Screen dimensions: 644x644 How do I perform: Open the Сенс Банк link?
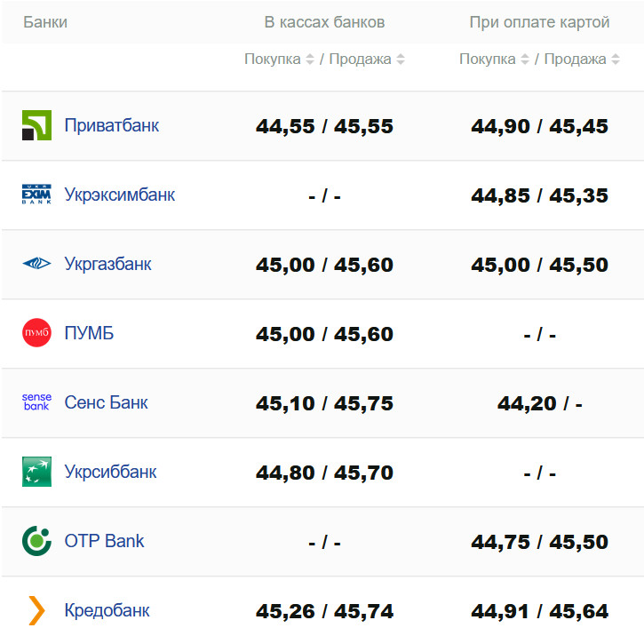tap(107, 402)
